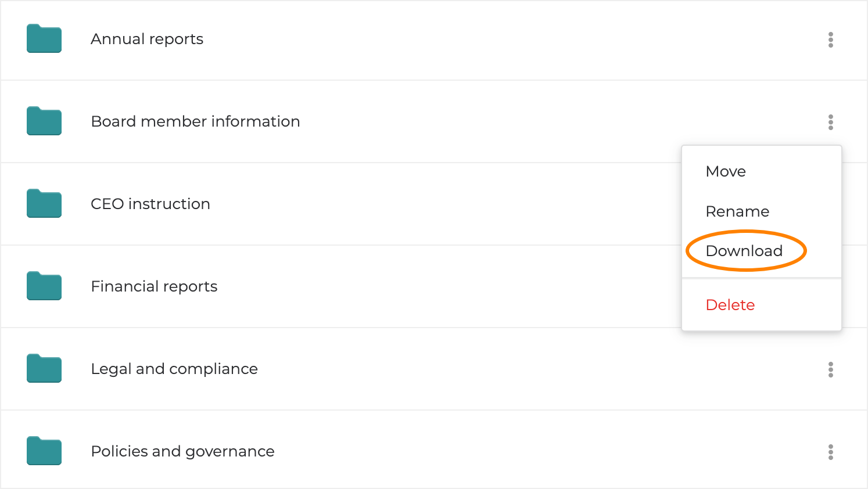Click the Legal and compliance folder icon

44,369
